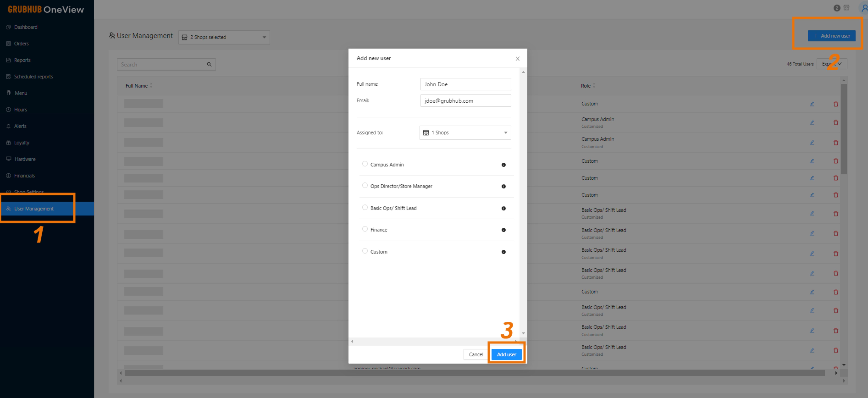The image size is (868, 398).
Task: Click the search magnifier icon
Action: pyautogui.click(x=209, y=64)
